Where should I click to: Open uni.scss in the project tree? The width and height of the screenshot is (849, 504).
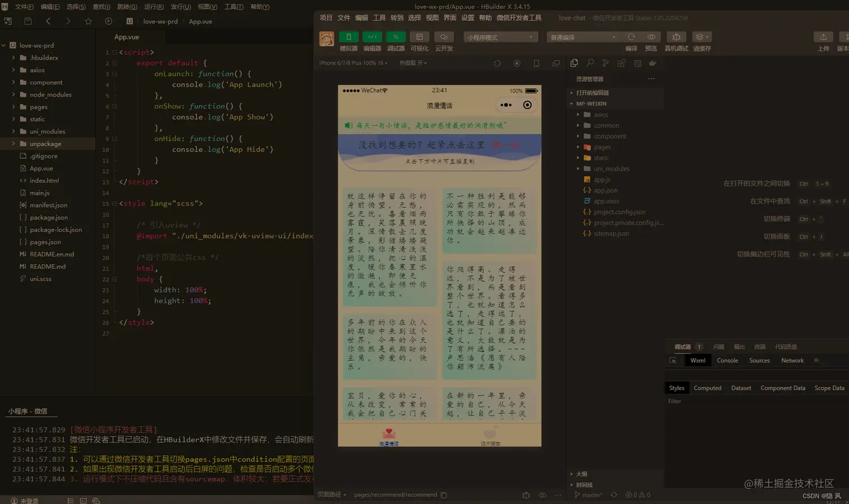click(x=40, y=279)
